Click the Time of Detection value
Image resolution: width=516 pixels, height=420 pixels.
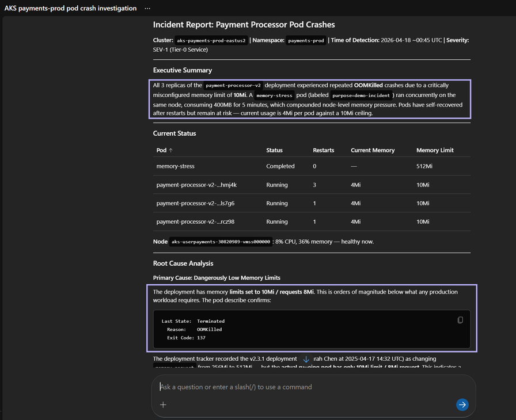(x=411, y=40)
